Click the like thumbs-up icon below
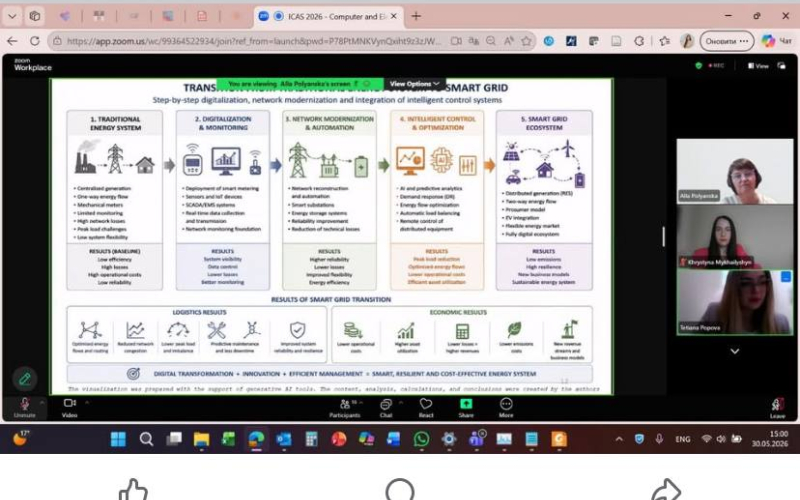The height and width of the screenshot is (500, 800). [x=133, y=490]
